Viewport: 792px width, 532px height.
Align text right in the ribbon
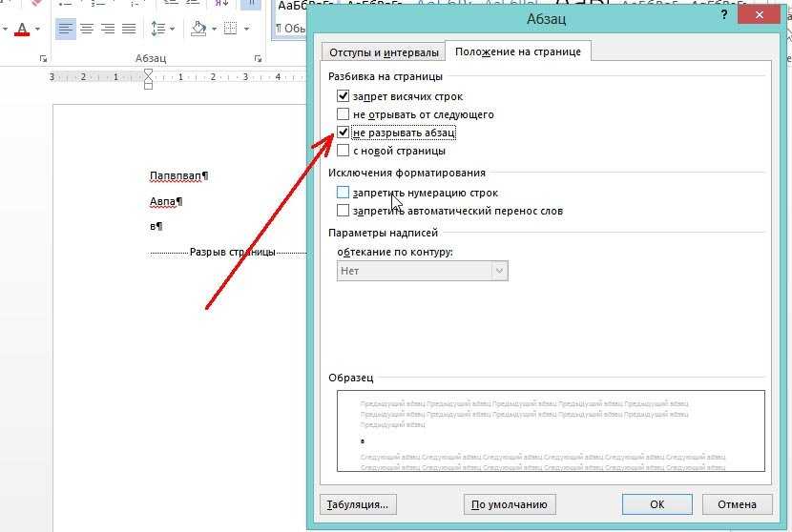tap(108, 29)
